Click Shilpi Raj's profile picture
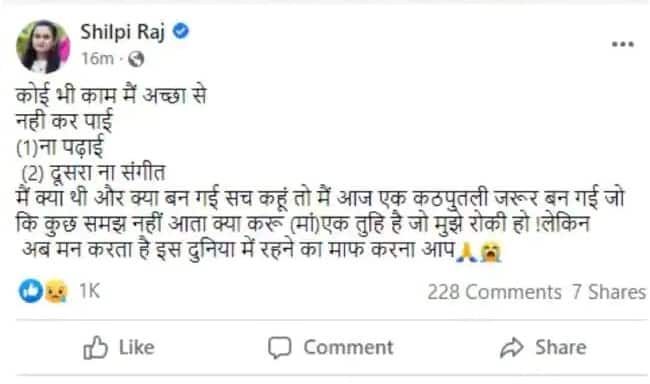 click(43, 46)
